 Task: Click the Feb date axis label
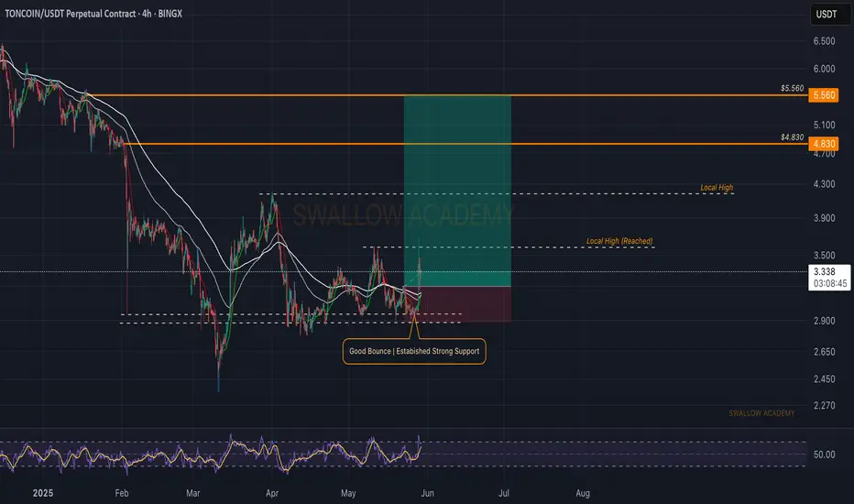point(122,493)
